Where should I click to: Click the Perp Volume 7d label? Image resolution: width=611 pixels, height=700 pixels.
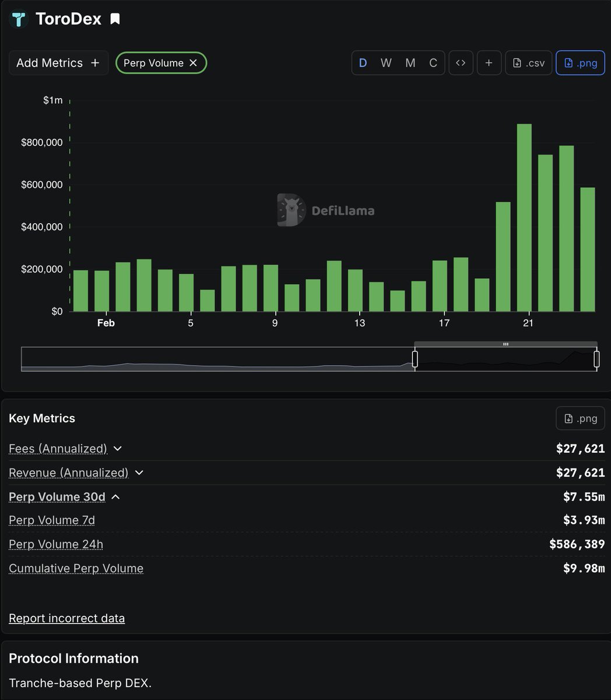[x=52, y=520]
